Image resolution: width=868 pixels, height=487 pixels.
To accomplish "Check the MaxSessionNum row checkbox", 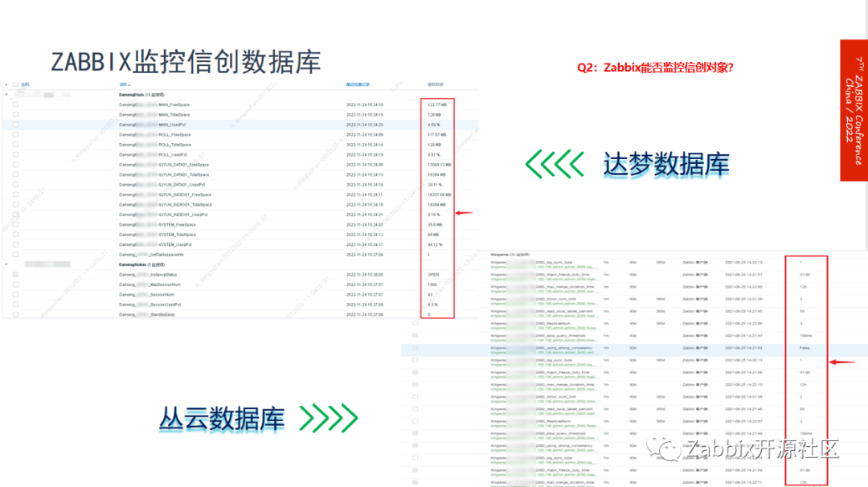I will (x=15, y=284).
